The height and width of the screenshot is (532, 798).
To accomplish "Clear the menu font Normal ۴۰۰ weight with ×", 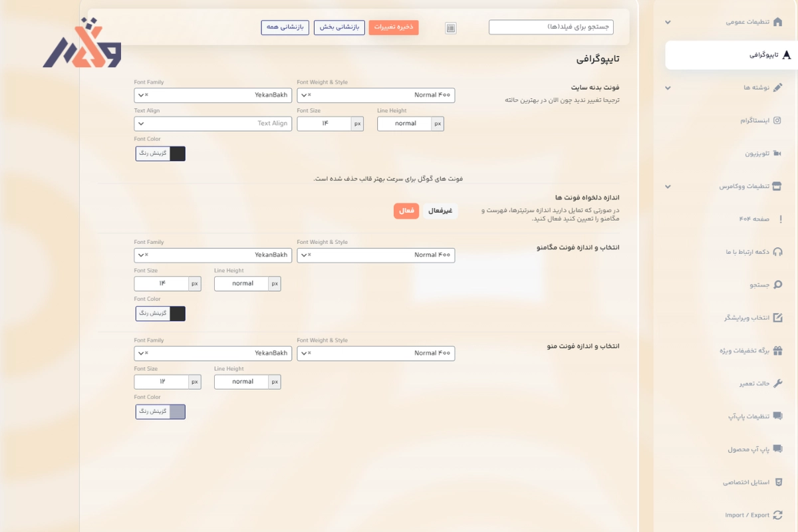I will 309,353.
